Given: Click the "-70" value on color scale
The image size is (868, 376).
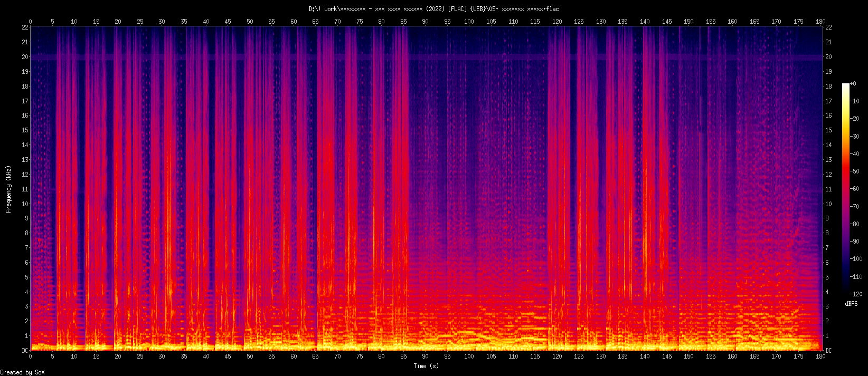Looking at the screenshot, I should (855, 207).
